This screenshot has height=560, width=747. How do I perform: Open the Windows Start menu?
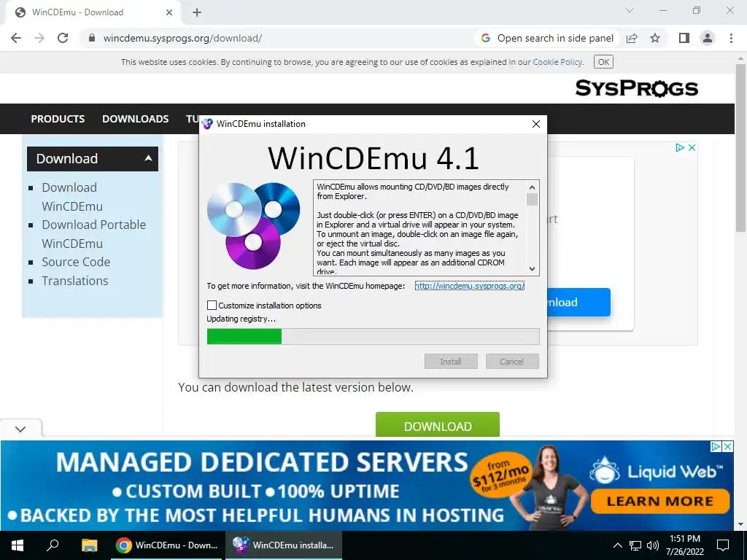pyautogui.click(x=18, y=545)
